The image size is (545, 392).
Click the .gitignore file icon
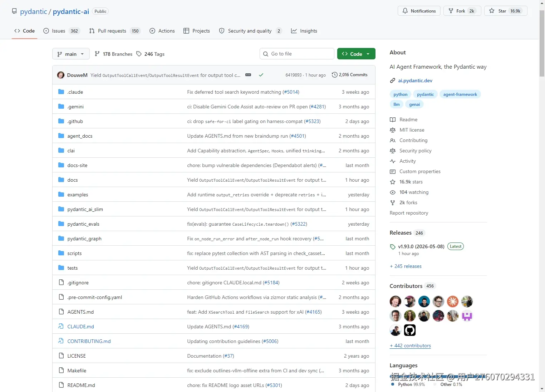pos(61,283)
